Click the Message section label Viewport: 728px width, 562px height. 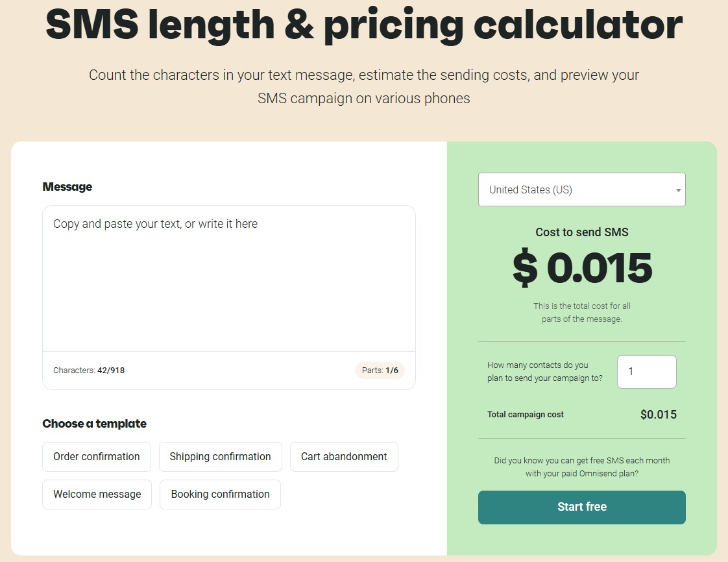pyautogui.click(x=67, y=187)
